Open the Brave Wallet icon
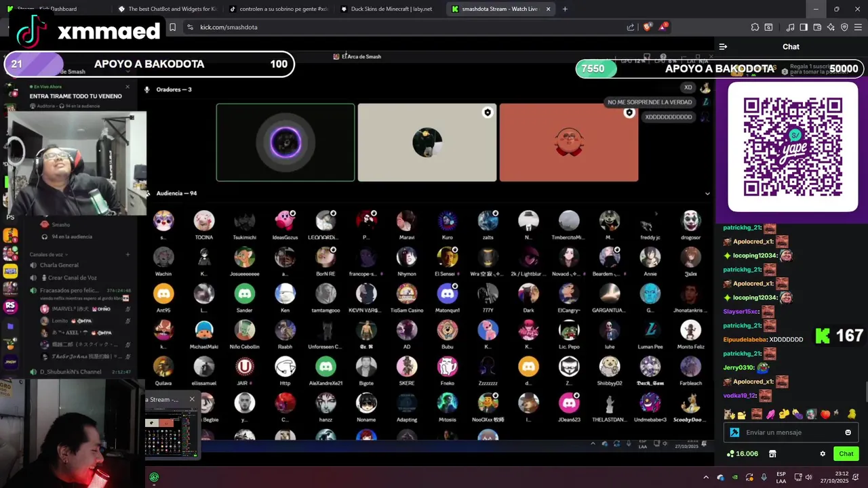The height and width of the screenshot is (488, 868). tap(817, 27)
